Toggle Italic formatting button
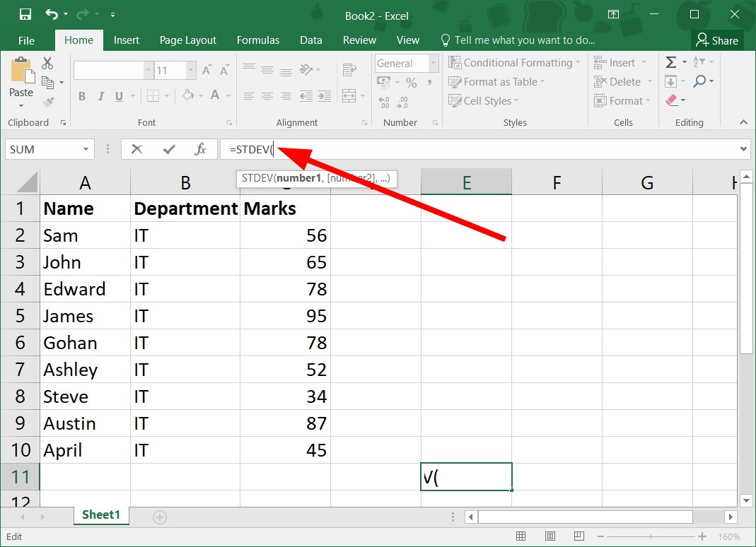This screenshot has width=756, height=547. pyautogui.click(x=100, y=96)
